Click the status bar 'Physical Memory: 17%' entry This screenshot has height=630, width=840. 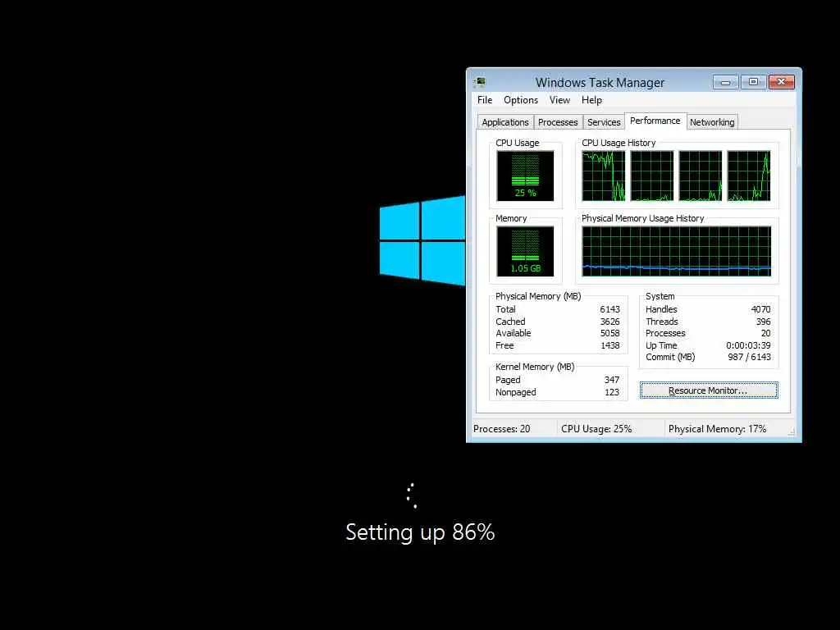pos(717,429)
